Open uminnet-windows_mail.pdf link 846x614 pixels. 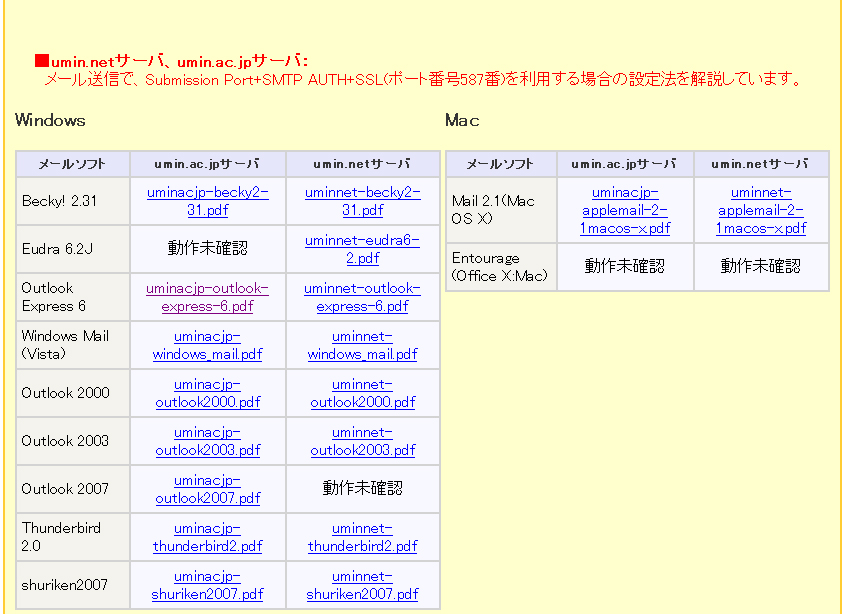(363, 345)
